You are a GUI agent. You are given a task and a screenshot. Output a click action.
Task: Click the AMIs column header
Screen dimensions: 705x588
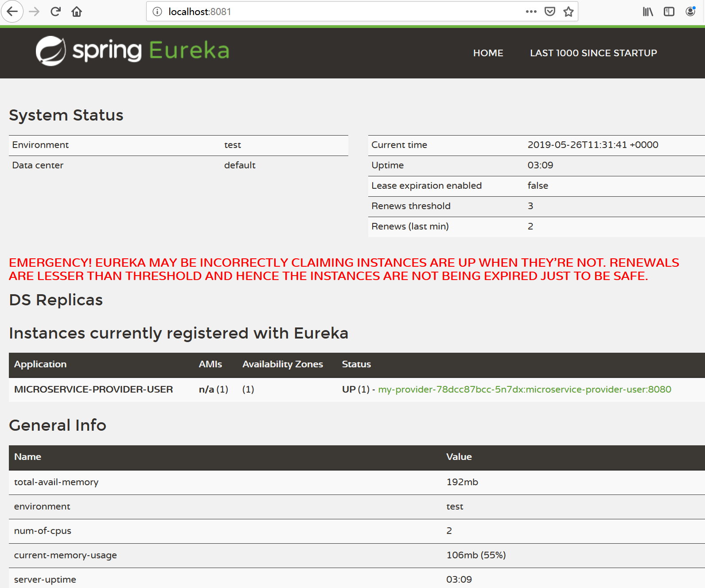pos(210,364)
